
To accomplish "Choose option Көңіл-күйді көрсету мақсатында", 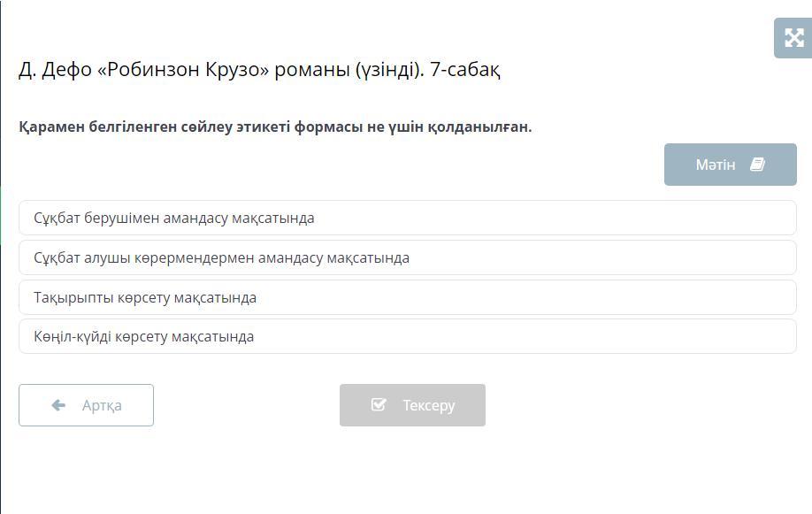I will click(x=408, y=336).
